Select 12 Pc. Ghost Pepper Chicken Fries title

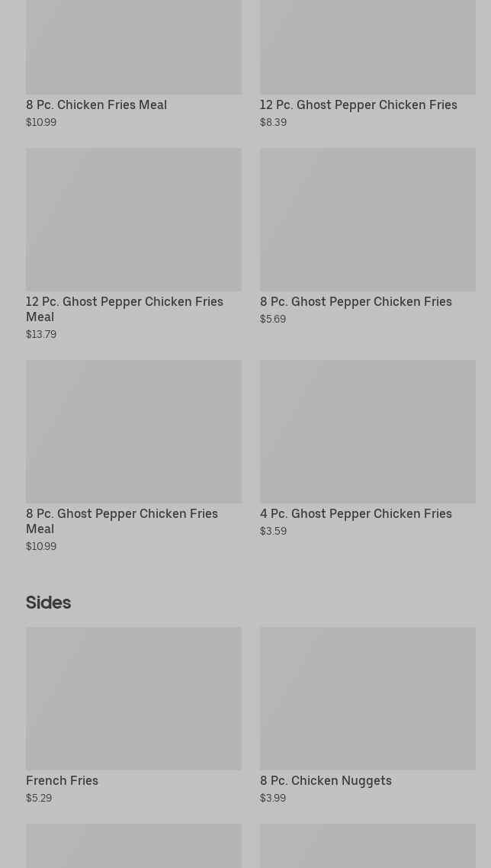(x=358, y=105)
